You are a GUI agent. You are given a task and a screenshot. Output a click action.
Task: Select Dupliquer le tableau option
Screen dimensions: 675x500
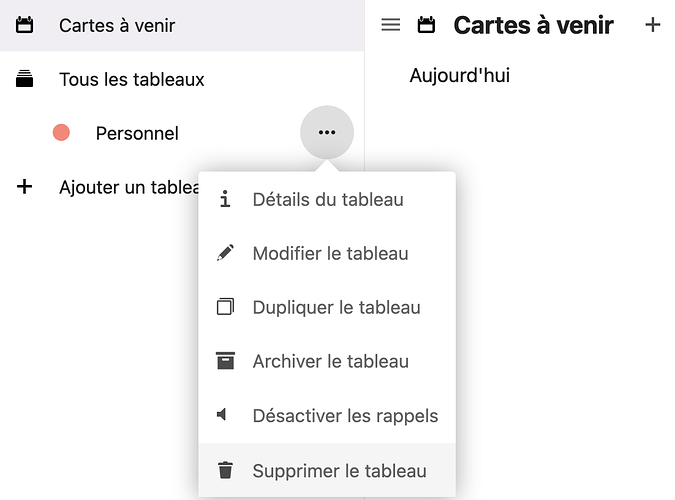pos(336,307)
